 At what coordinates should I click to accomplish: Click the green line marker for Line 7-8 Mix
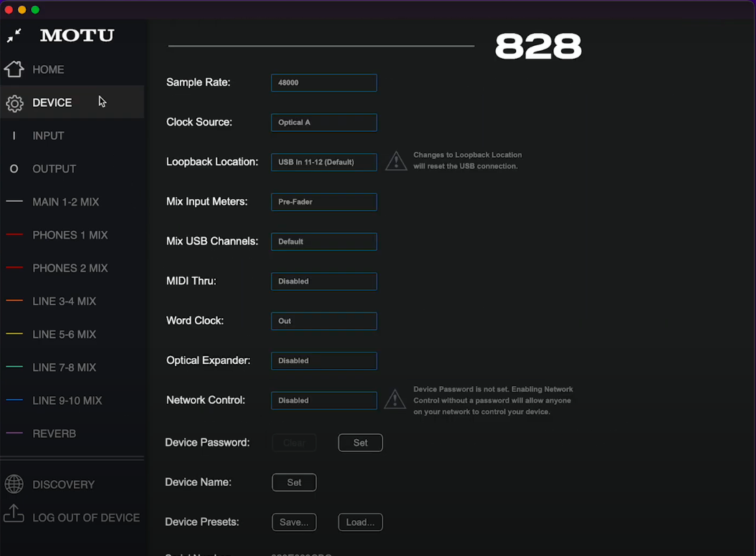click(14, 367)
